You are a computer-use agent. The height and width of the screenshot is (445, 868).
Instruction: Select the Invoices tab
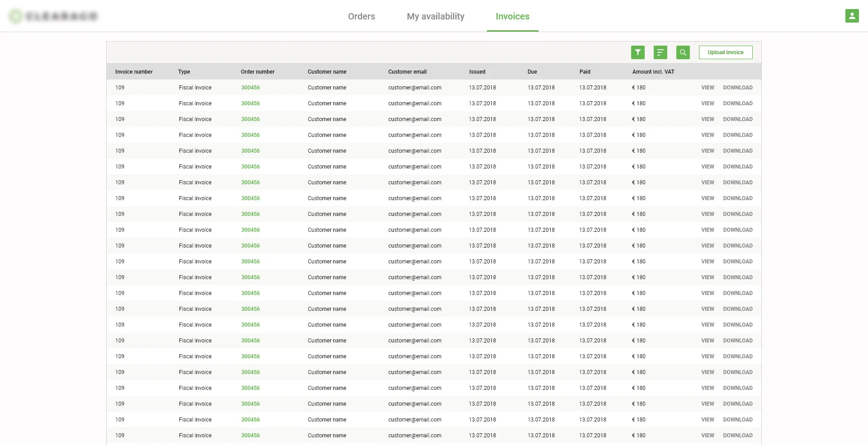point(512,16)
